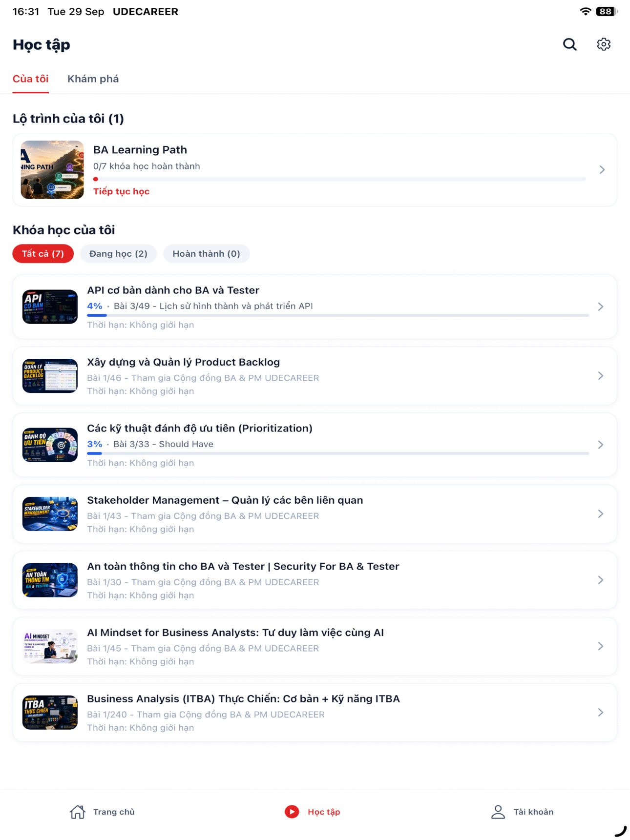Open the An toàn thông tin thumbnail
The width and height of the screenshot is (630, 840).
[x=50, y=580]
